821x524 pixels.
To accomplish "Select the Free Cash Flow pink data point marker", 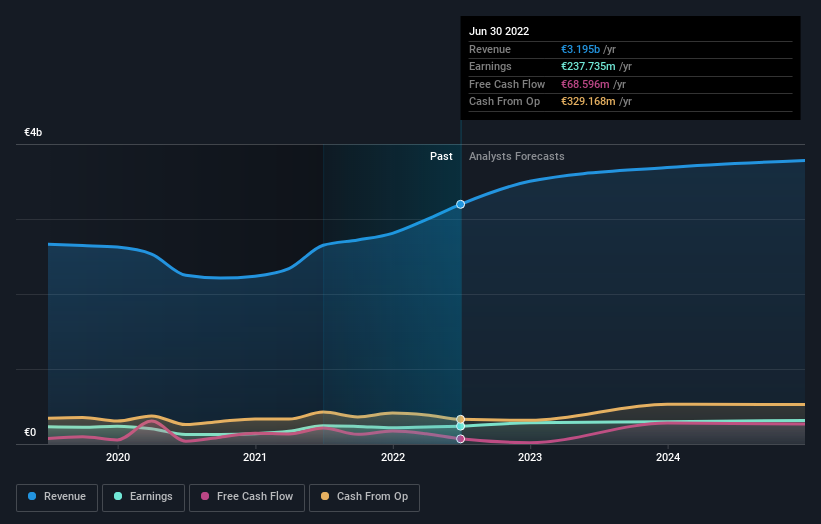I will coord(460,439).
